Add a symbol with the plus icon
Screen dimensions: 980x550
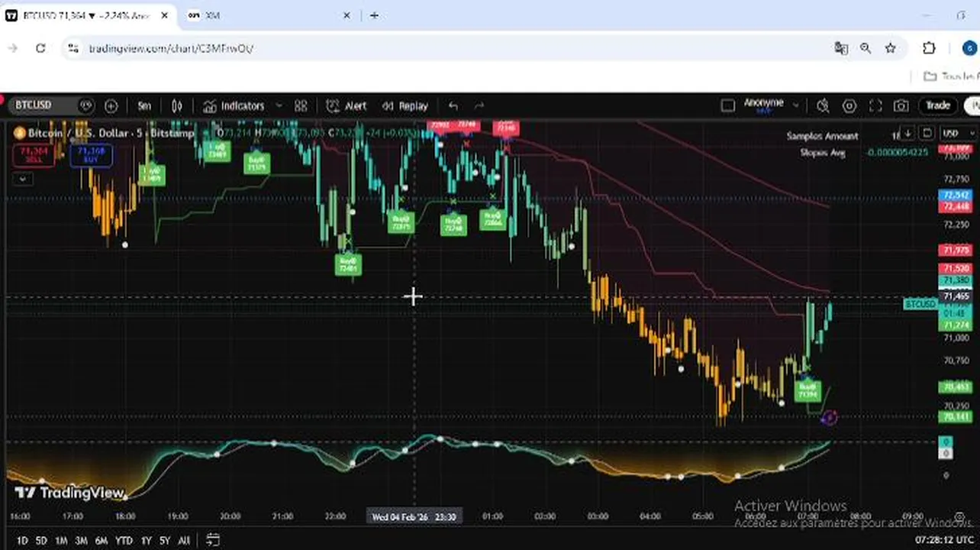pos(111,106)
